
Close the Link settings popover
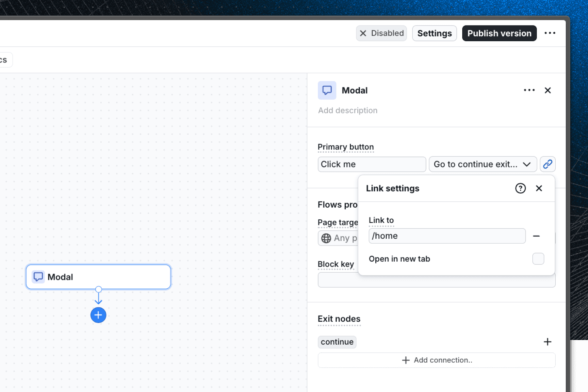click(x=539, y=188)
